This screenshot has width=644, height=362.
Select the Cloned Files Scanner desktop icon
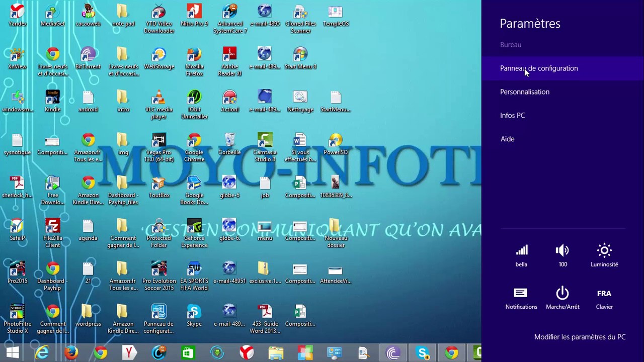tap(300, 19)
